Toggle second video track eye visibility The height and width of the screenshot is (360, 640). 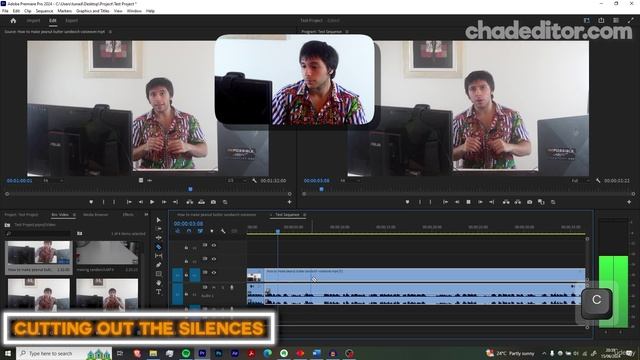[x=214, y=259]
